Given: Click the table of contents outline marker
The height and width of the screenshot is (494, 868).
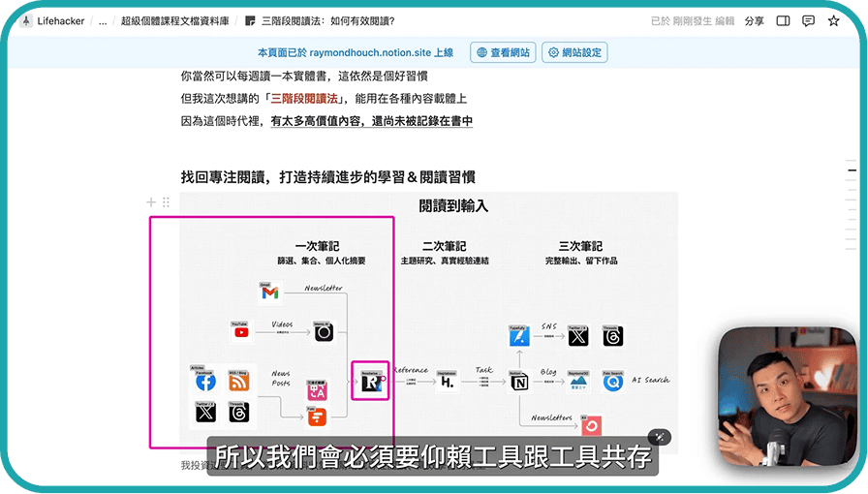Looking at the screenshot, I should click(x=852, y=170).
